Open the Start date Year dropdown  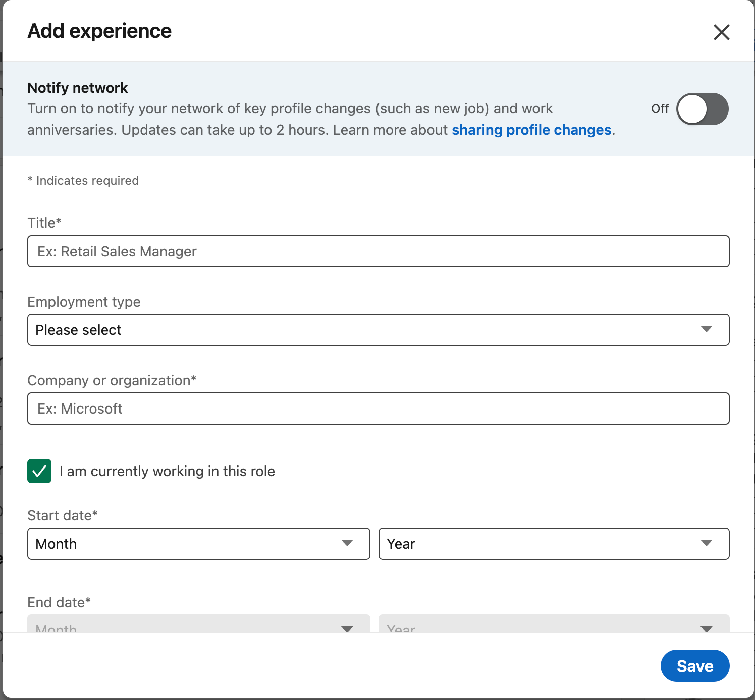point(554,543)
